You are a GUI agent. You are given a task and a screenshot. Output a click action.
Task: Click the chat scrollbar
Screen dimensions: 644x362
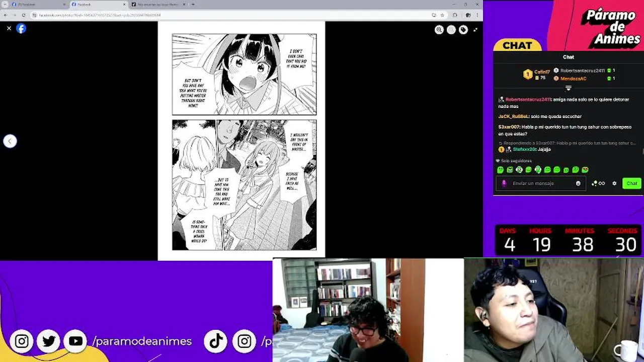click(642, 151)
